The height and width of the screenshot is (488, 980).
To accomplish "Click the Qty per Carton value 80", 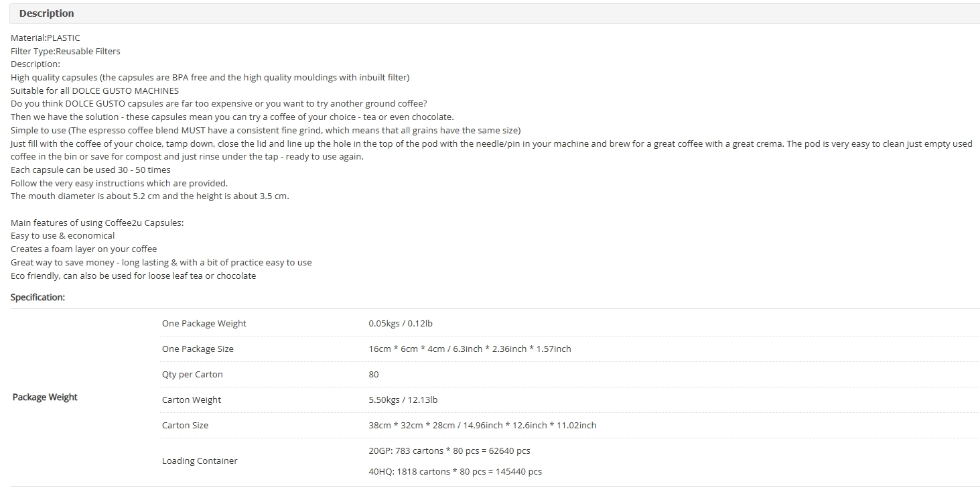I will 373,374.
